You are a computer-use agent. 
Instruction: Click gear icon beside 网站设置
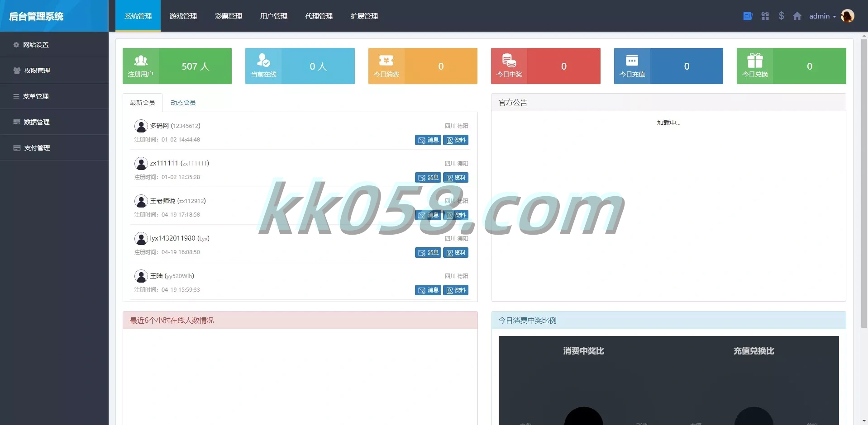16,45
